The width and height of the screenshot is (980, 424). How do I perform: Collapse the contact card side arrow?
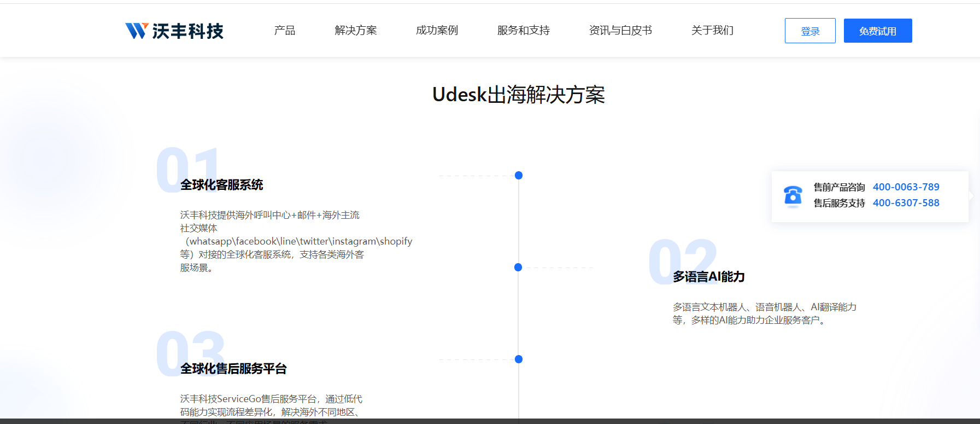(971, 195)
